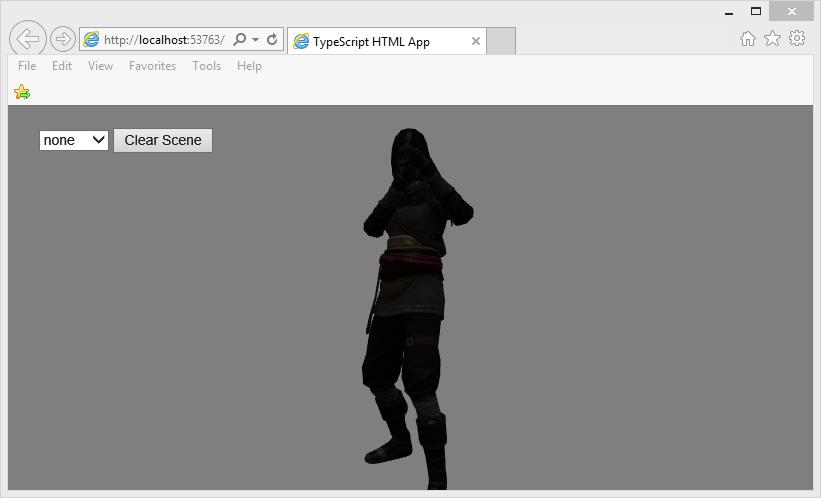Open the File menu
The image size is (821, 498).
pos(27,66)
